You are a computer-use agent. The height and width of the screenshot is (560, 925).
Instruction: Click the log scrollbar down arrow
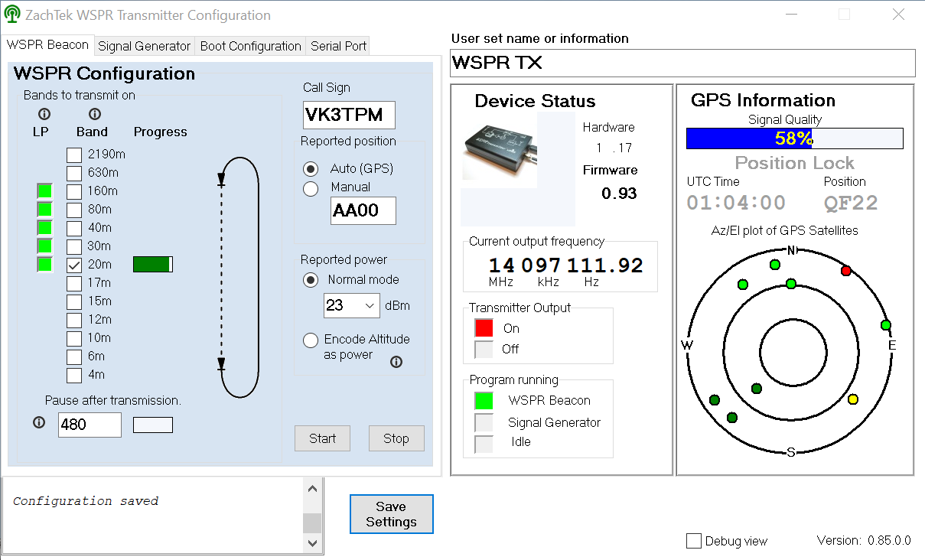pos(312,542)
